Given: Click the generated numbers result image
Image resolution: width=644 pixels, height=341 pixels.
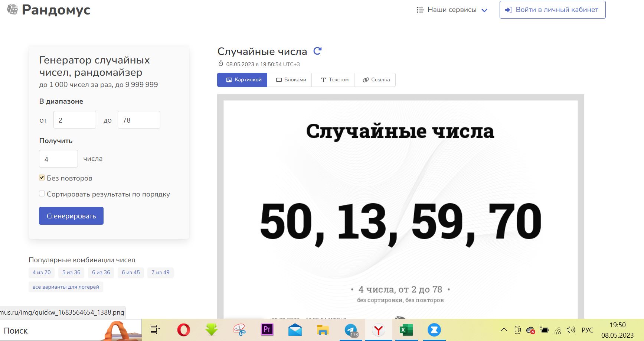Looking at the screenshot, I should point(401,207).
